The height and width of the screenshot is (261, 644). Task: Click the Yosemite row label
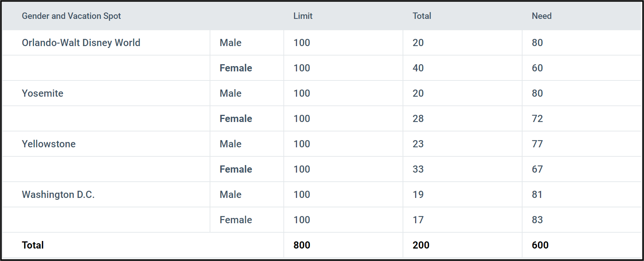coord(42,93)
